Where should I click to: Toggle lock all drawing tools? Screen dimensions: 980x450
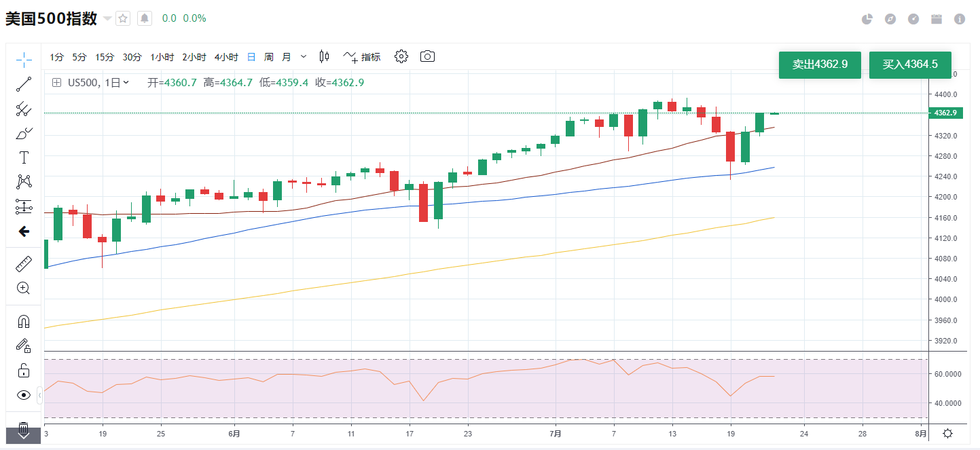point(24,371)
